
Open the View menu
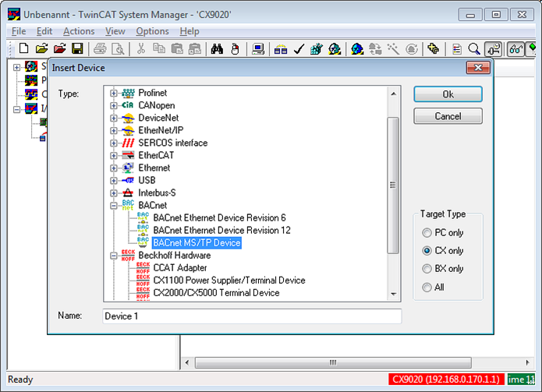(x=115, y=31)
